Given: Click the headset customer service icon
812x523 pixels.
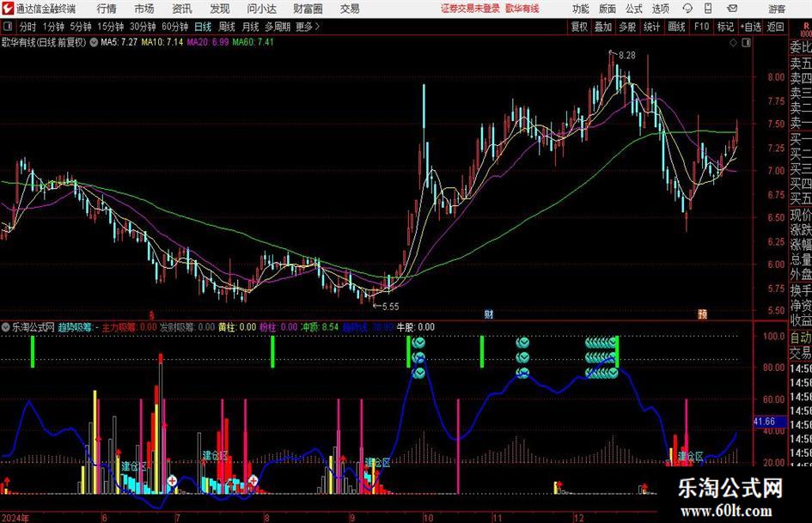Looking at the screenshot, I should point(687,9).
